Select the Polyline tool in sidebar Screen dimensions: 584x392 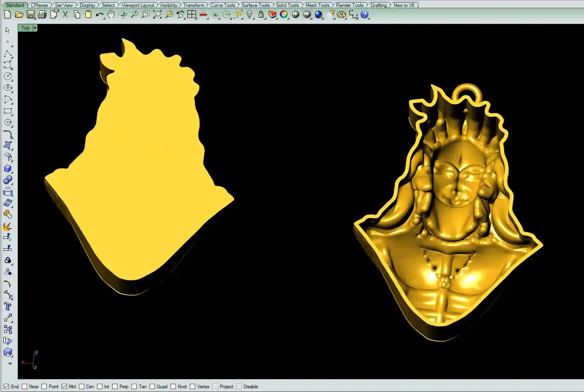(x=8, y=54)
